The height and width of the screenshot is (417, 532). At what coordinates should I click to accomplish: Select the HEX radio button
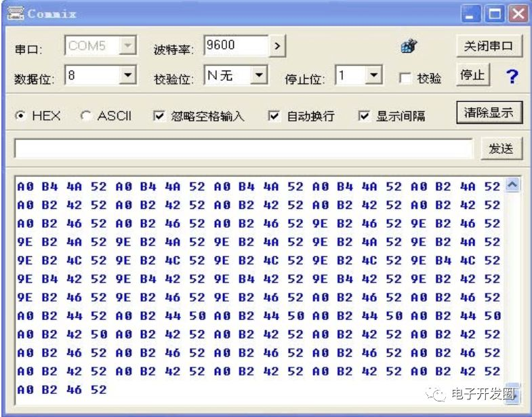tap(20, 116)
